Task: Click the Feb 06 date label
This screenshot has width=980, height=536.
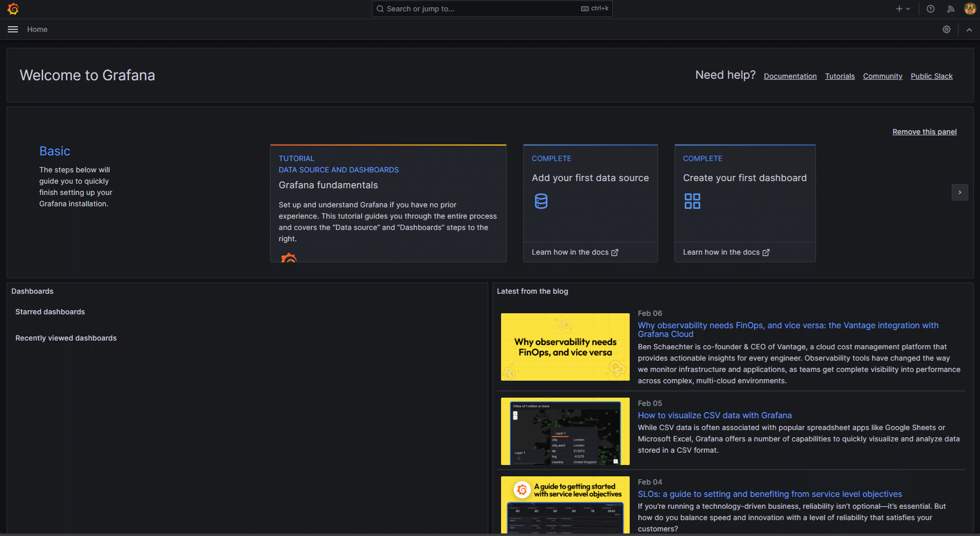Action: (650, 313)
